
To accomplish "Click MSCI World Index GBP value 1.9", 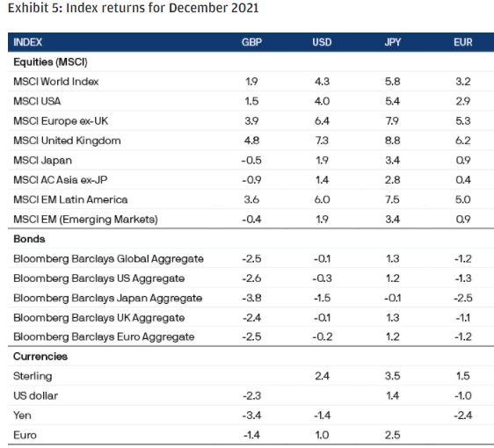I will 251,82.
